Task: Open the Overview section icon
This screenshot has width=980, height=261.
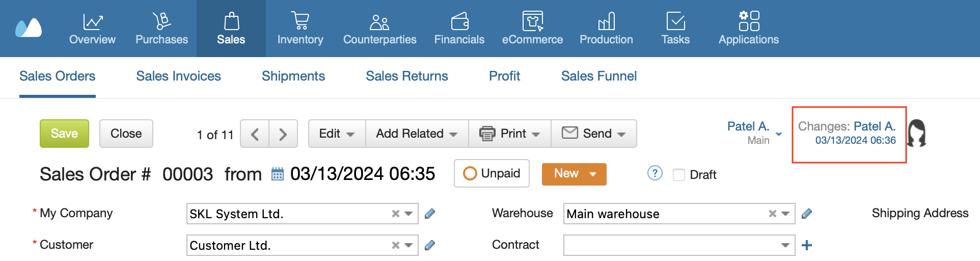Action: (x=93, y=21)
